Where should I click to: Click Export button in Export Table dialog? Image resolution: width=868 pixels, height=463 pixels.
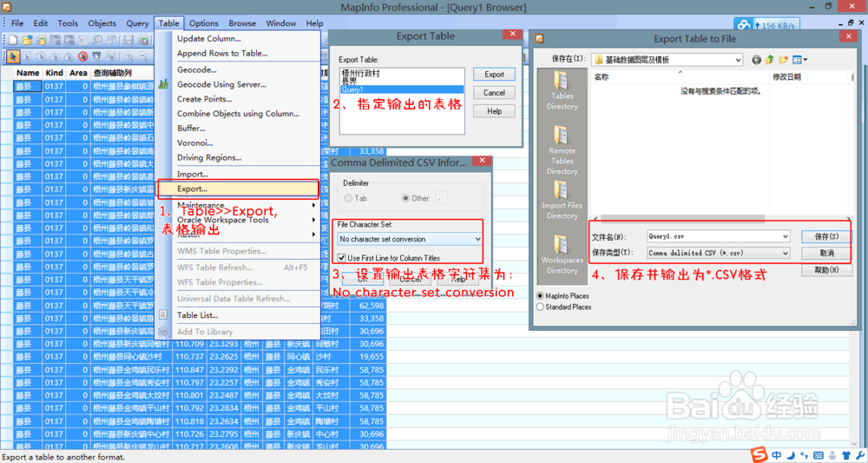point(495,74)
